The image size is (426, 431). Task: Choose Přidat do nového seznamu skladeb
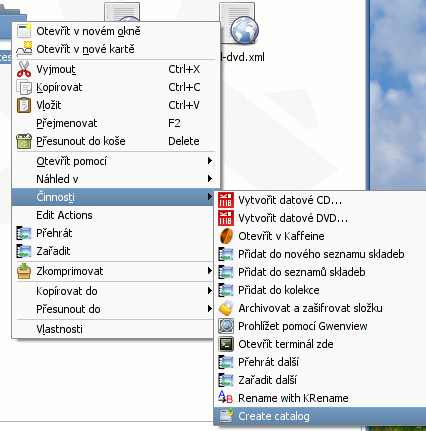[x=320, y=254]
